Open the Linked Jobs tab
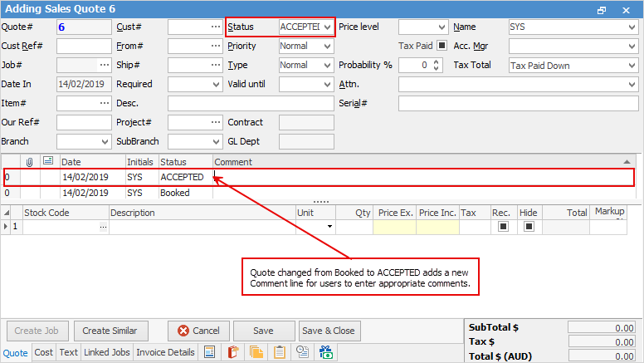 [107, 352]
